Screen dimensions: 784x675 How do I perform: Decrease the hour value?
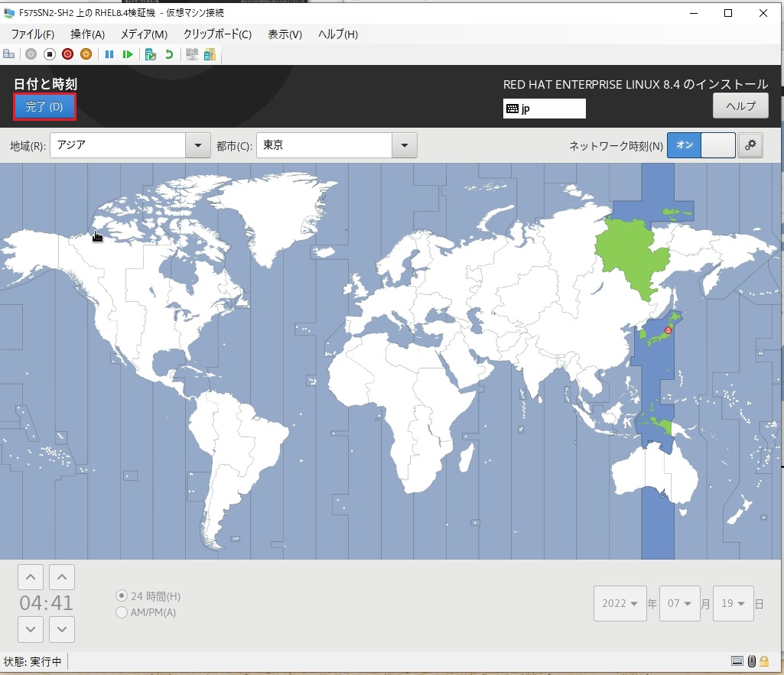31,629
